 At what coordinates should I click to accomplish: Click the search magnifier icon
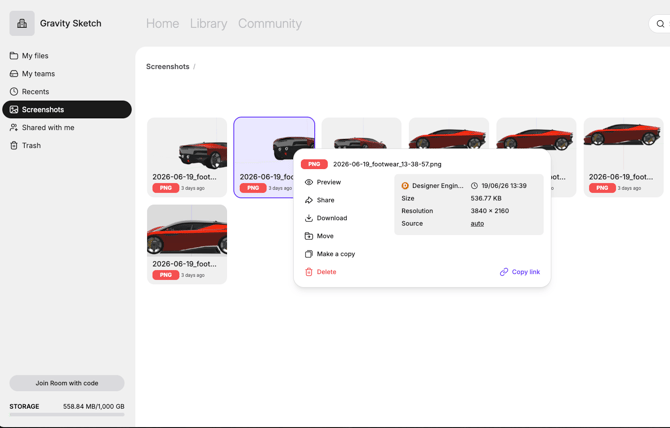(660, 24)
